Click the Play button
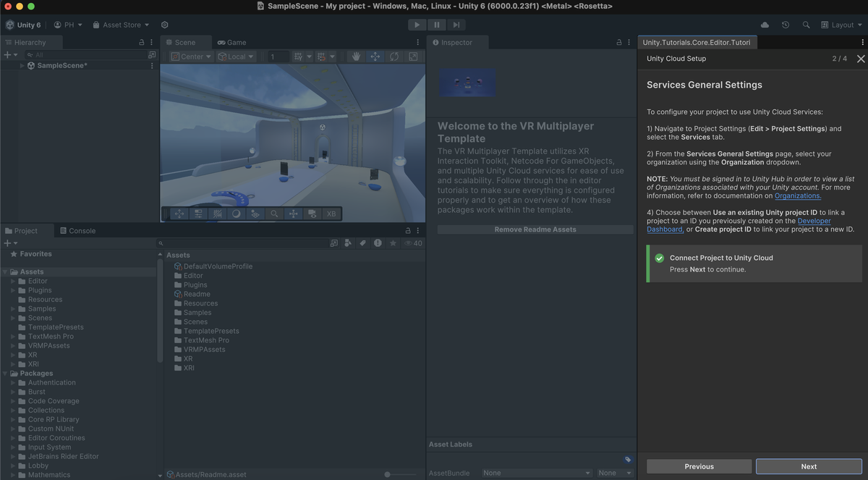 (417, 25)
